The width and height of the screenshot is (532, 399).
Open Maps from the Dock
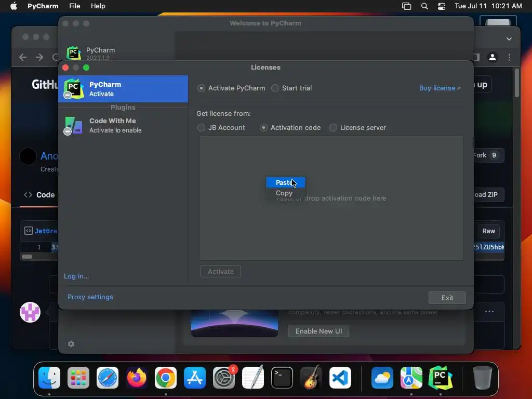pos(411,378)
